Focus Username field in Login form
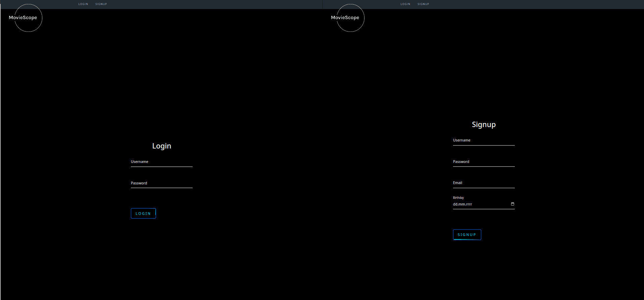This screenshot has height=300, width=644. [162, 162]
